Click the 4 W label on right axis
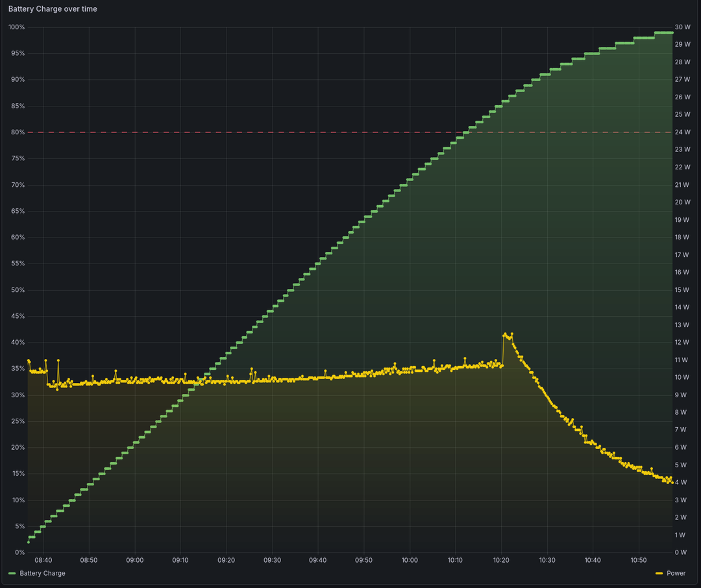This screenshot has height=588, width=701. (x=680, y=482)
